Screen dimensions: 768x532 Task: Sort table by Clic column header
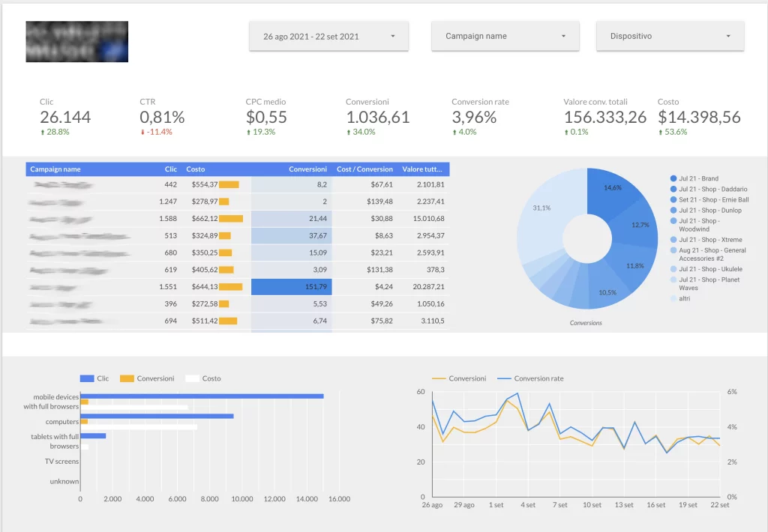(x=171, y=169)
